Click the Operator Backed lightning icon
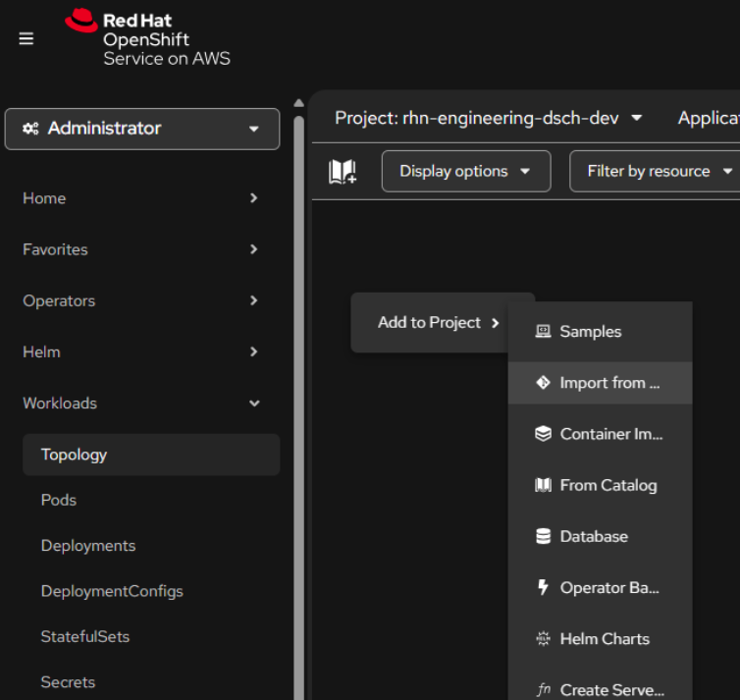The width and height of the screenshot is (740, 700). [x=543, y=587]
